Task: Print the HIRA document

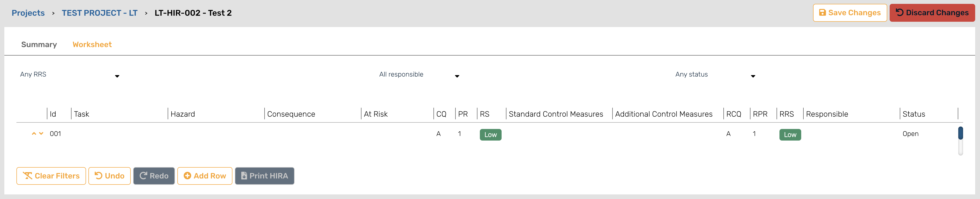Action: (264, 176)
